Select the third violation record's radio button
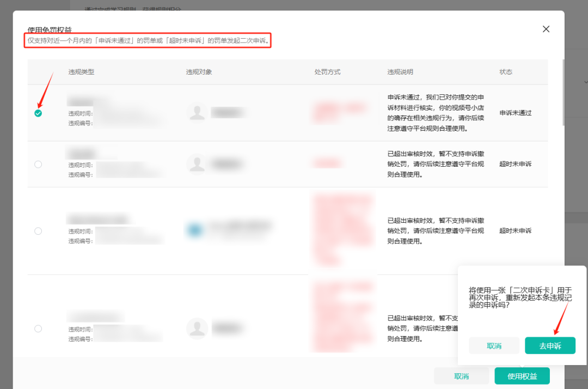Viewport: 588px width, 389px height. click(38, 230)
